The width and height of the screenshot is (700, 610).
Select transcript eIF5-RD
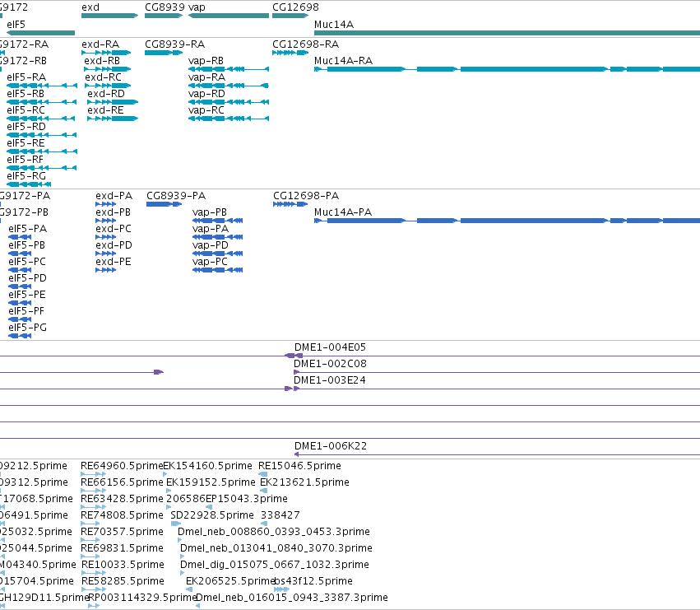(41, 135)
